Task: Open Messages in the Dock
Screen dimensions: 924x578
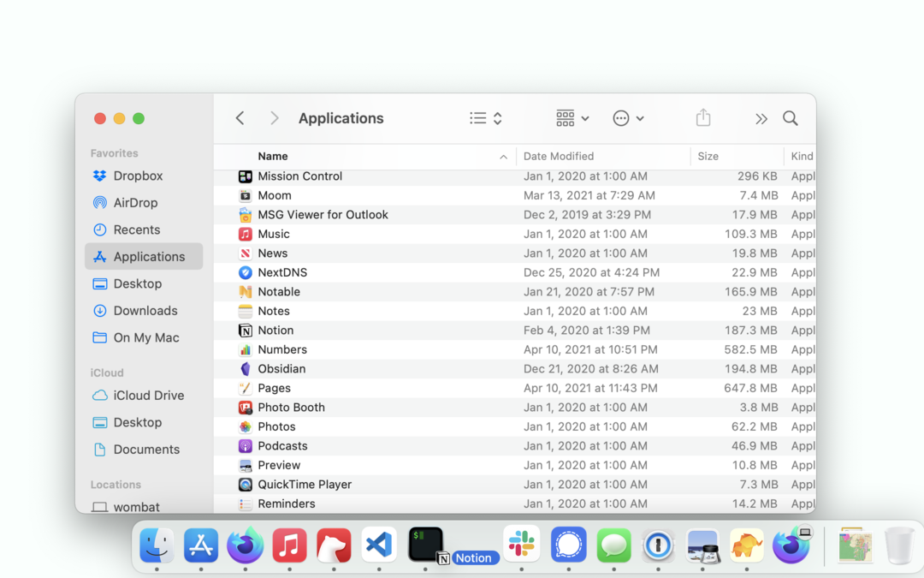Action: point(613,545)
